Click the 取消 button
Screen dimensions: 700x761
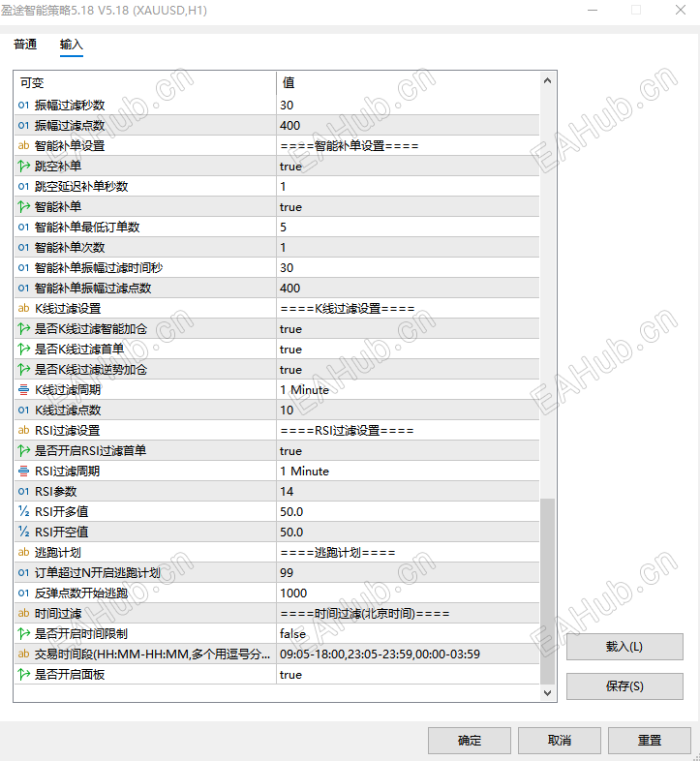560,740
